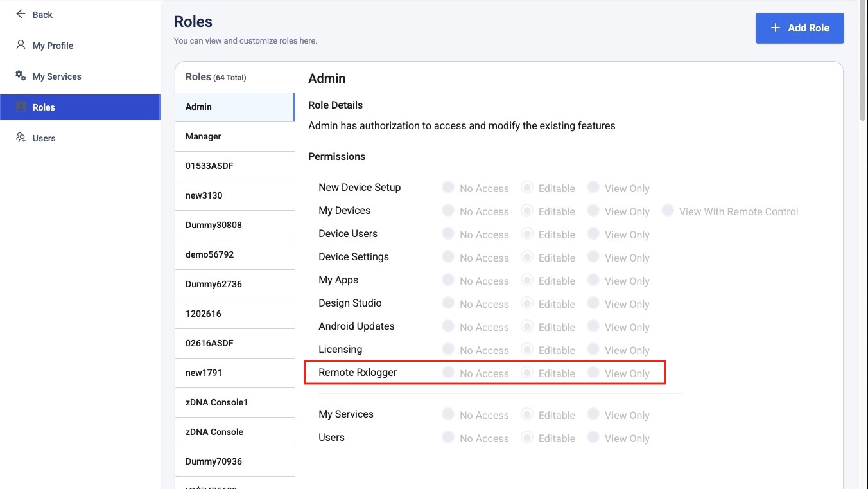
Task: Click the My Profile person icon
Action: (x=21, y=46)
